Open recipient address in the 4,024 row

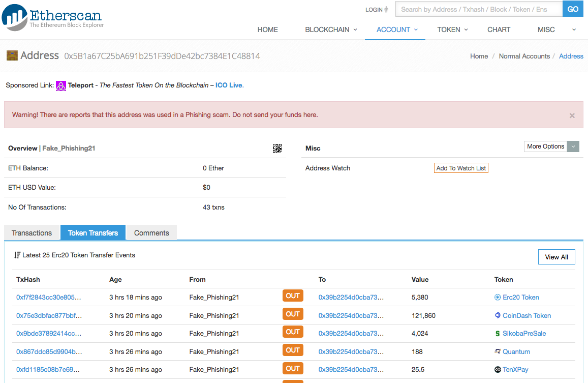click(351, 334)
